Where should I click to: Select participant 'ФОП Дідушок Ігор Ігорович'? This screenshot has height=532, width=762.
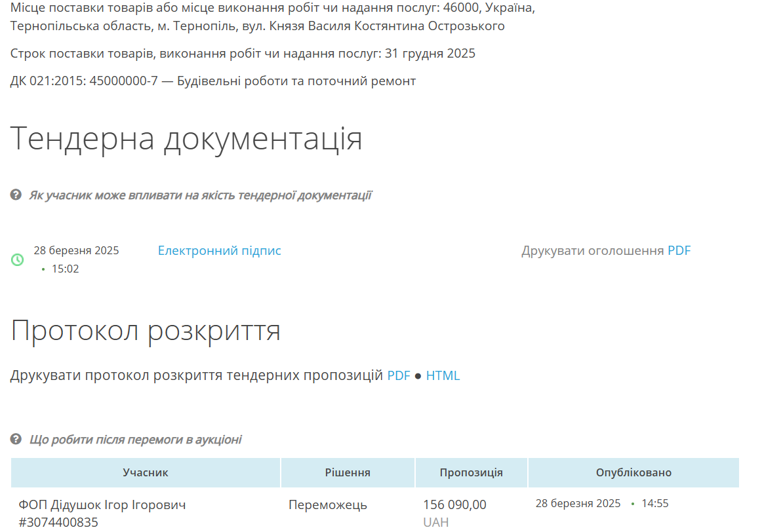(x=102, y=505)
